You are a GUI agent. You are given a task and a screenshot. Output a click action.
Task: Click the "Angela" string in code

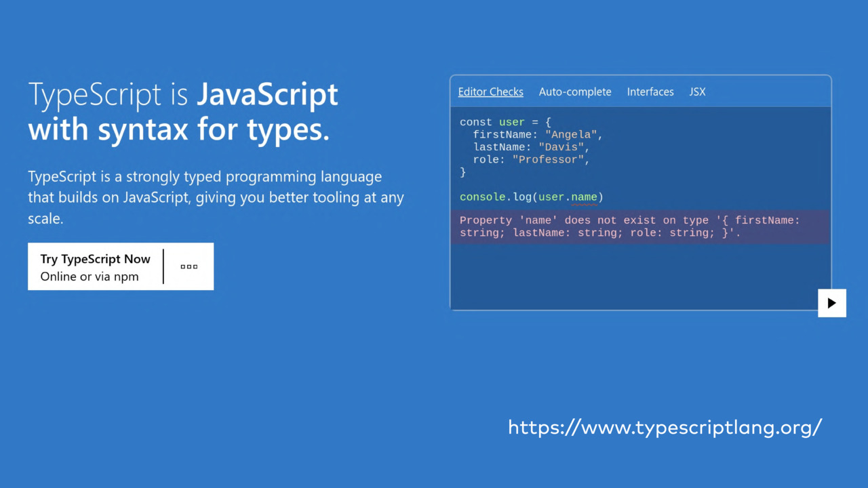point(570,135)
